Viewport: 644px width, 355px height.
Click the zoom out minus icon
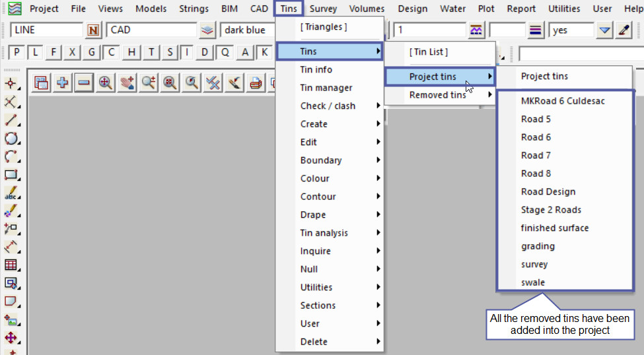(x=84, y=82)
